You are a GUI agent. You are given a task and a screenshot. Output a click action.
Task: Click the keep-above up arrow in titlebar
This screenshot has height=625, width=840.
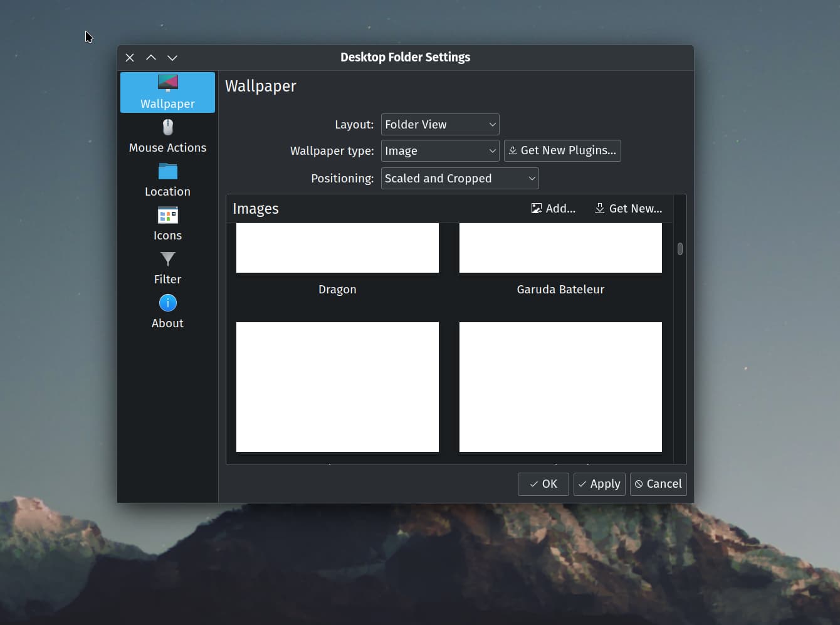click(x=151, y=58)
